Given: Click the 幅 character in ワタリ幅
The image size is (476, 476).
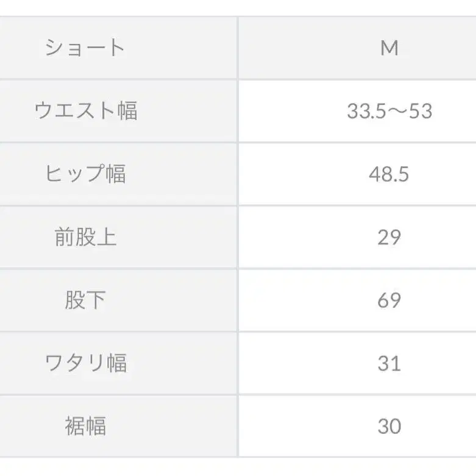Looking at the screenshot, I should pos(116,363).
